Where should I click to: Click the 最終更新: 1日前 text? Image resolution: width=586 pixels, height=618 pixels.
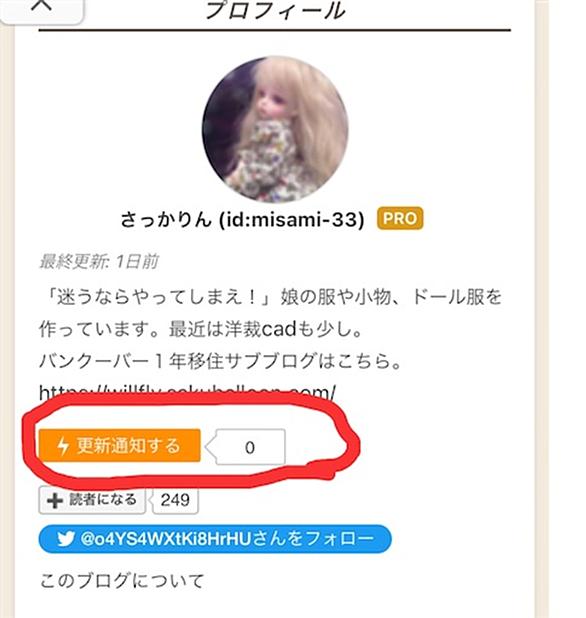click(99, 262)
